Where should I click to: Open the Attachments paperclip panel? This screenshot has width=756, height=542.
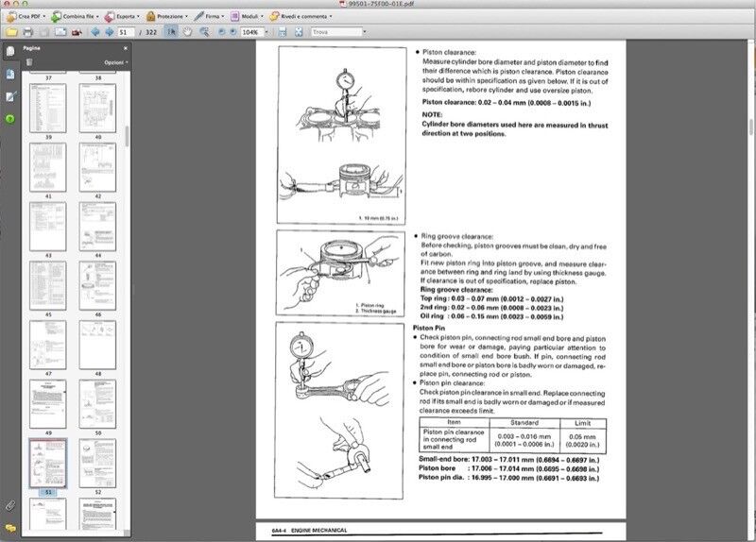10,505
